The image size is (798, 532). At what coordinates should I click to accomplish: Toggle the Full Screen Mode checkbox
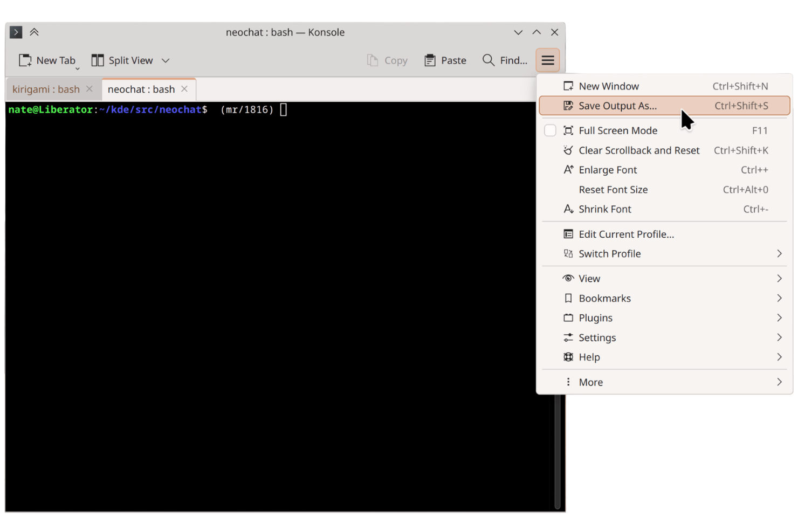(550, 130)
